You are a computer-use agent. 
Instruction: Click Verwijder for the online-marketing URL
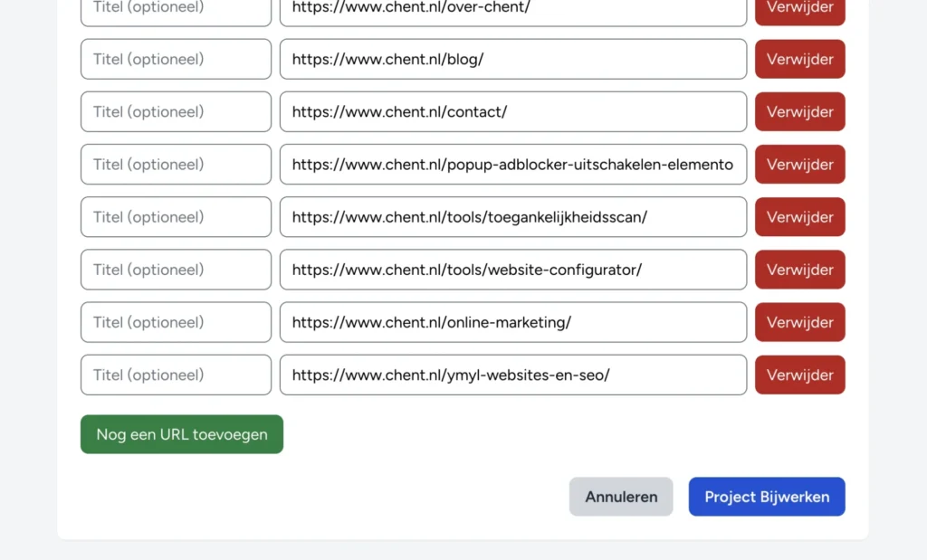(799, 322)
